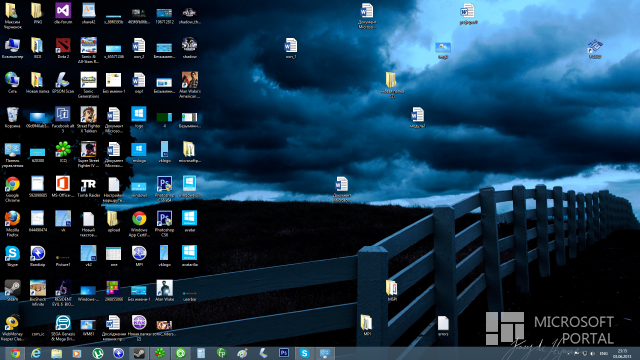
Task: Launch Super Street Fighter IV shortcut
Action: click(x=88, y=150)
